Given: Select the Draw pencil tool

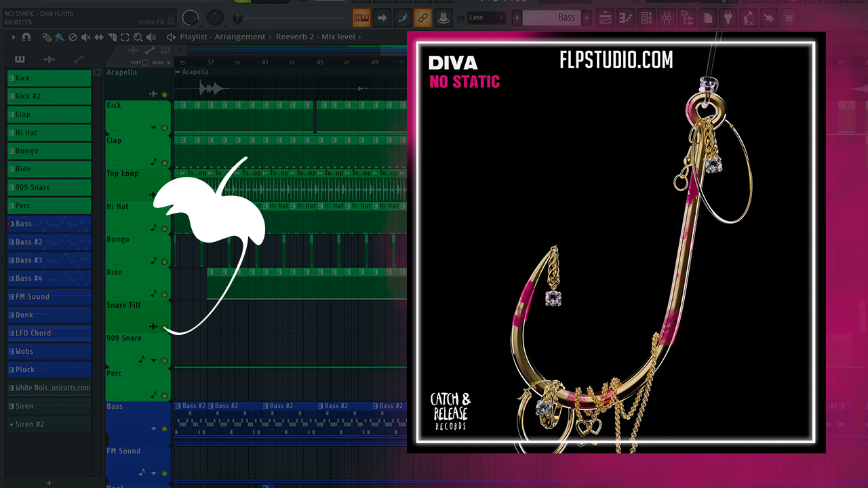Looking at the screenshot, I should [46, 37].
